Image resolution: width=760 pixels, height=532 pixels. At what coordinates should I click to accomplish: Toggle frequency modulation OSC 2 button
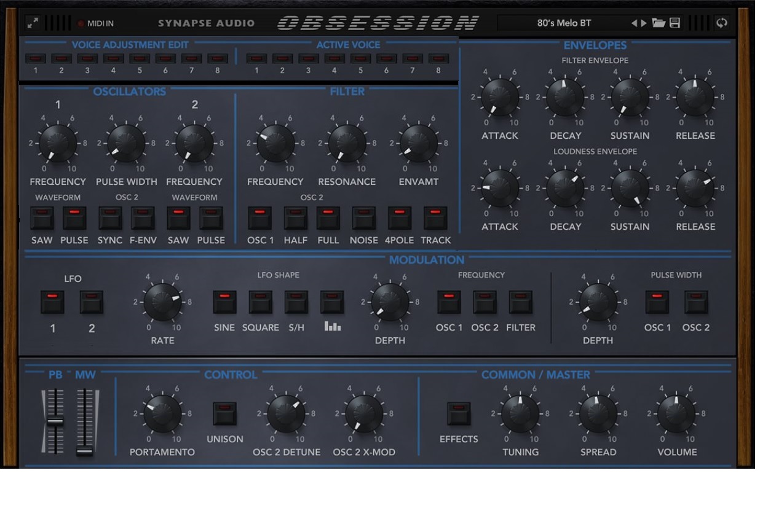(485, 302)
